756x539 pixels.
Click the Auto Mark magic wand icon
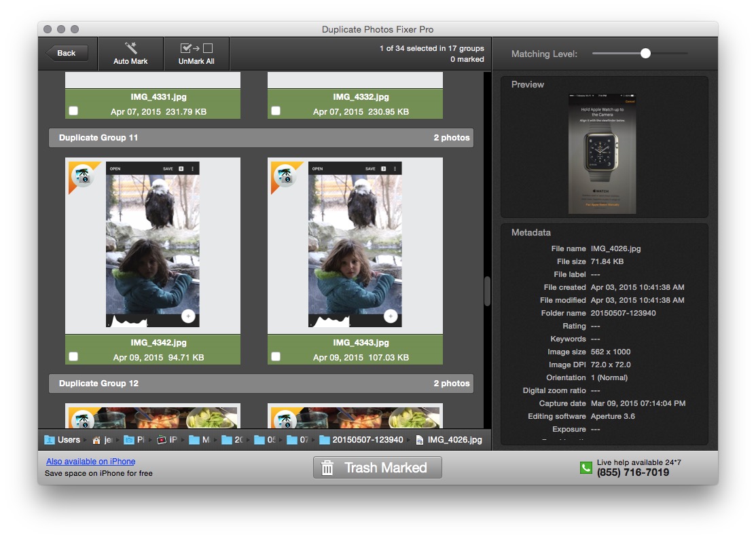(130, 48)
